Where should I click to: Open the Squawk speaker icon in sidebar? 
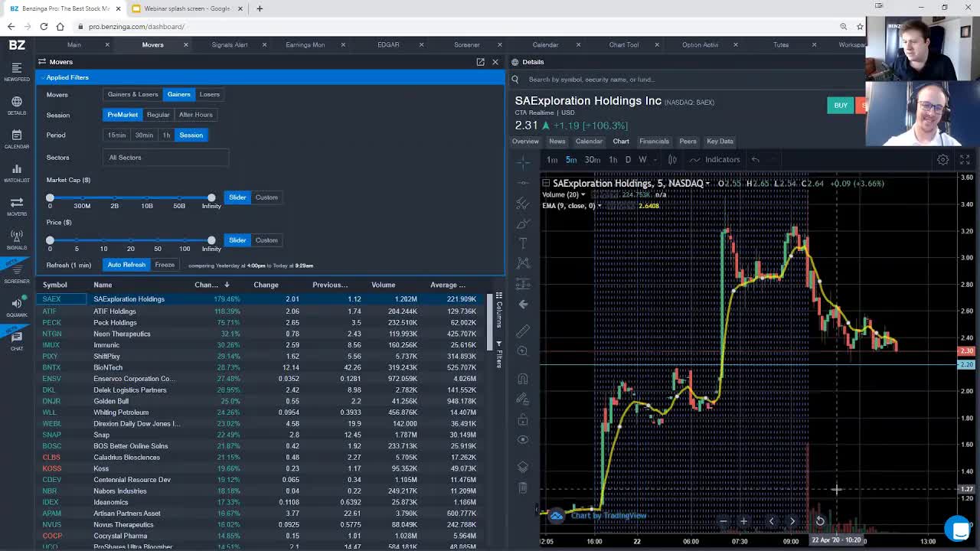coord(17,307)
